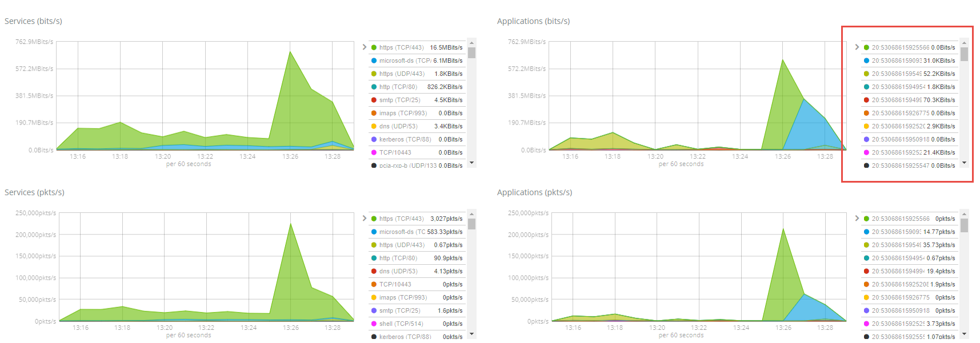Image resolution: width=980 pixels, height=343 pixels.
Task: Expand the Applications (pkts/s) legend chevron
Action: (x=857, y=219)
